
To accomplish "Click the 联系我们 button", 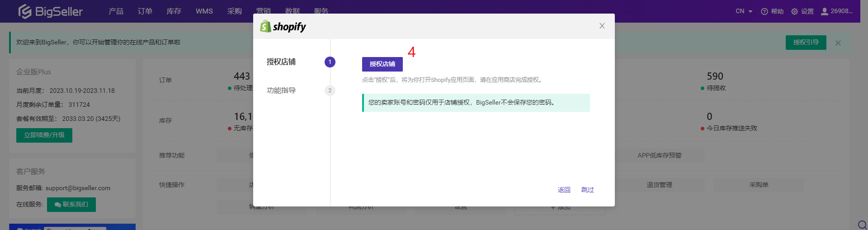I will coord(71,204).
